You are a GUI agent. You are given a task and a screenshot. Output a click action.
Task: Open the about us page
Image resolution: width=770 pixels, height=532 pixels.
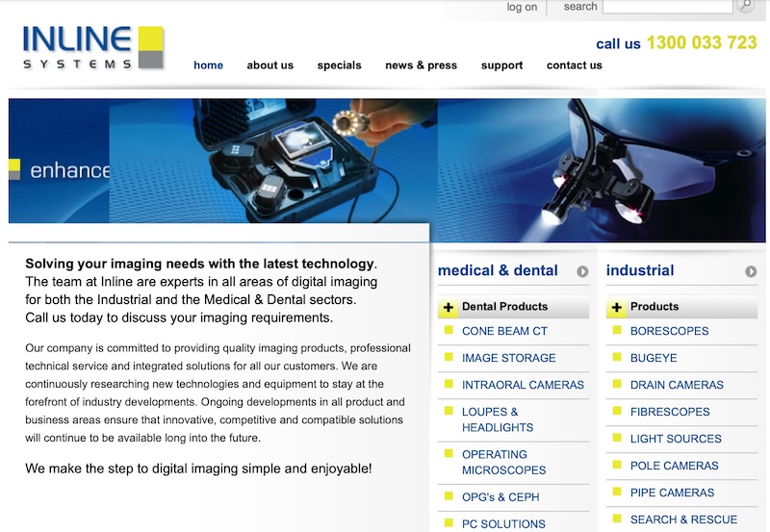[x=270, y=65]
